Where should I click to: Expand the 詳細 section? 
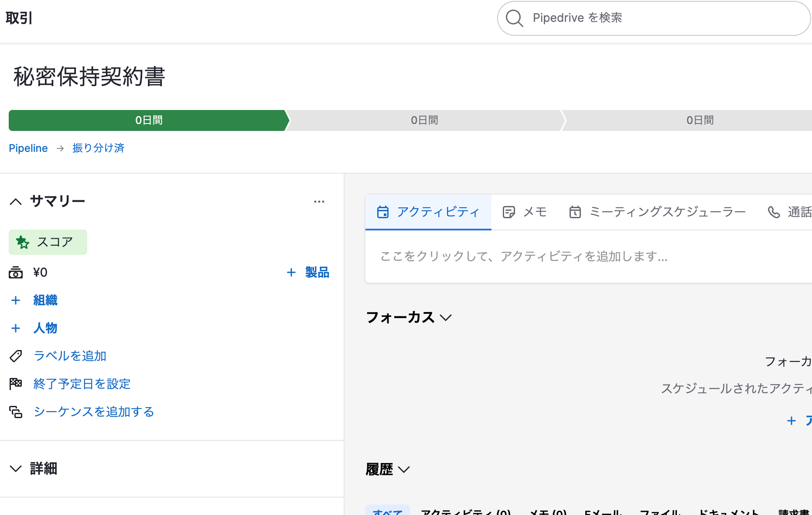16,469
